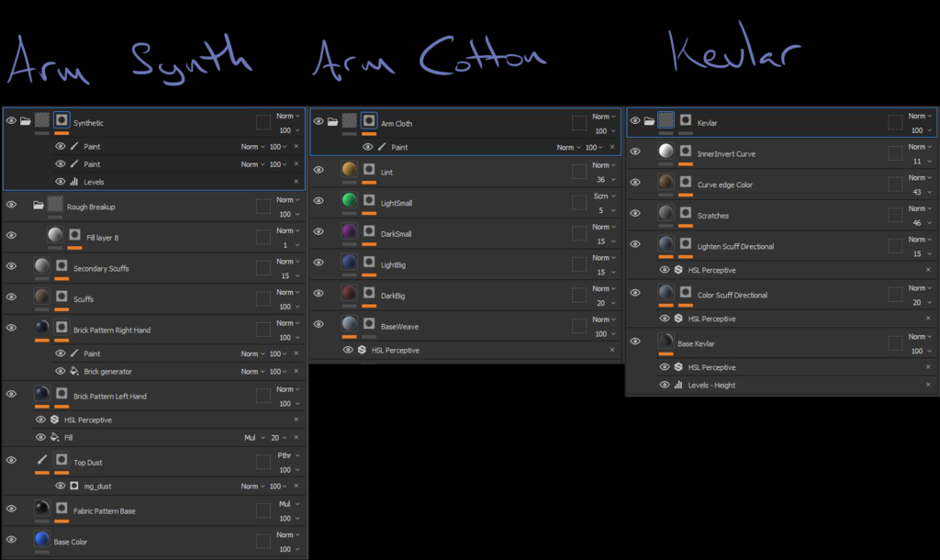Click the Fill effect bucket icon
The height and width of the screenshot is (560, 940).
point(54,437)
